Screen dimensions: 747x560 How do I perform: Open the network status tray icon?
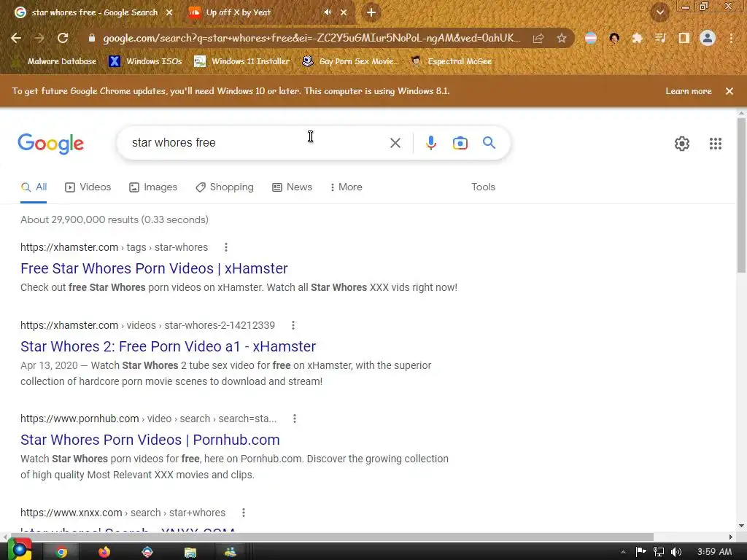click(x=659, y=552)
